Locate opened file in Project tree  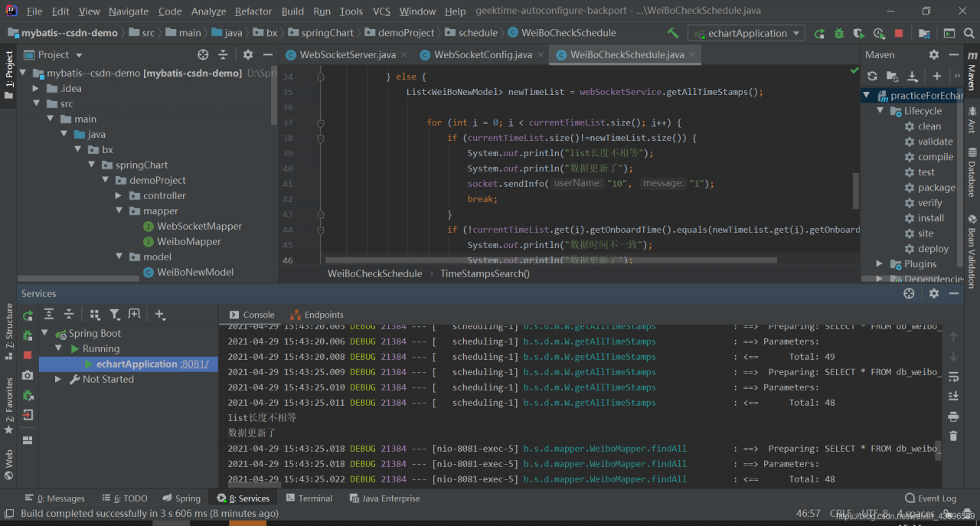203,54
